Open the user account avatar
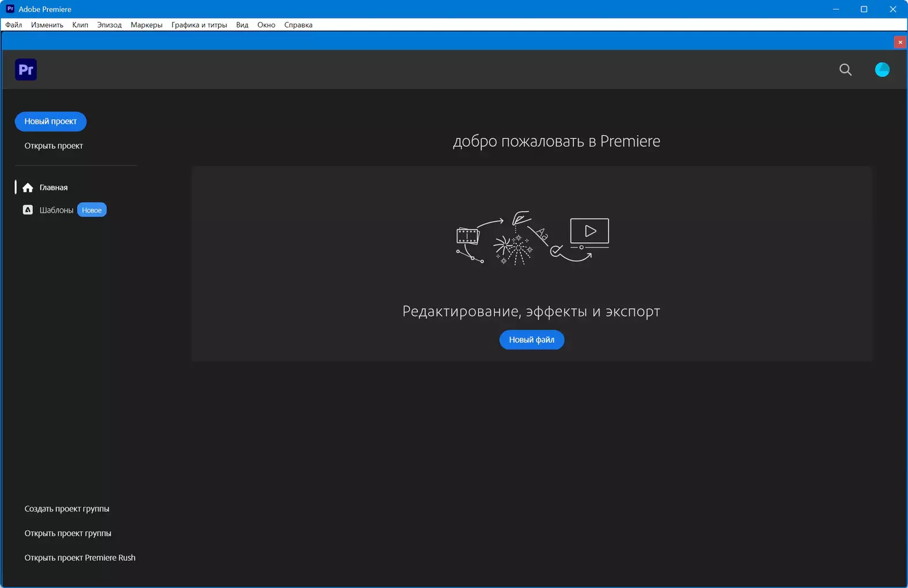 coord(882,70)
